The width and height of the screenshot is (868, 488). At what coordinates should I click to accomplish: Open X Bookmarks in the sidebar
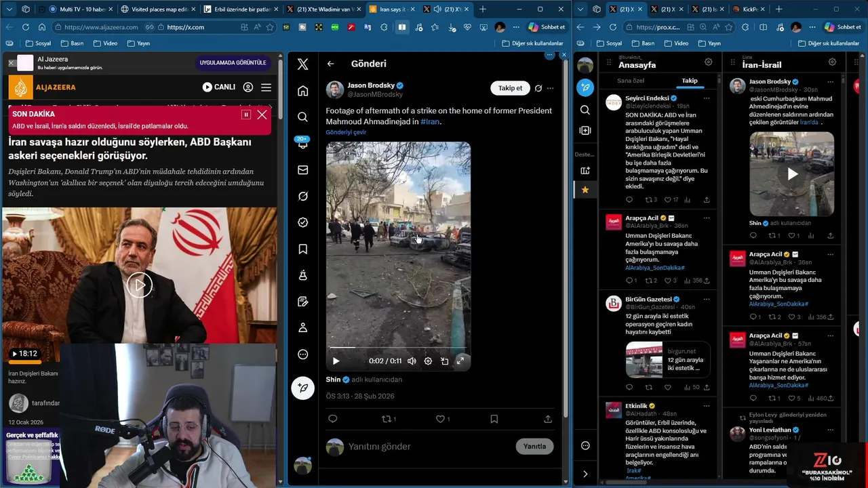(303, 249)
